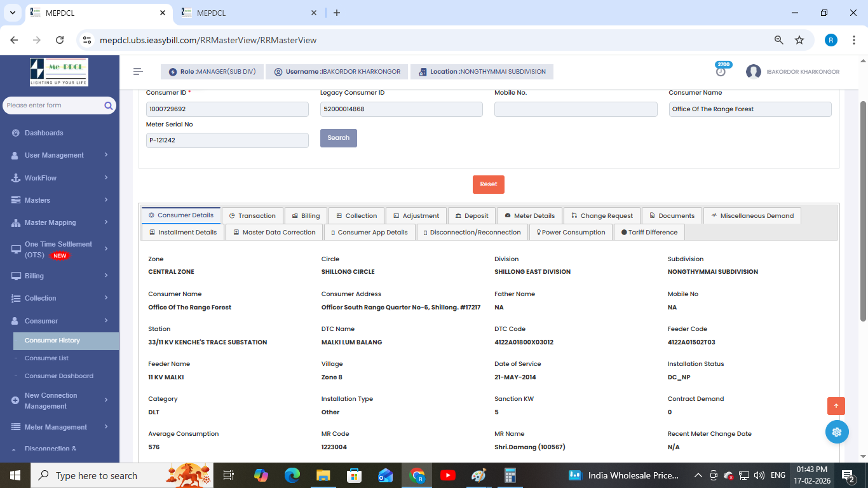Click the blue settings gear floating button

836,432
